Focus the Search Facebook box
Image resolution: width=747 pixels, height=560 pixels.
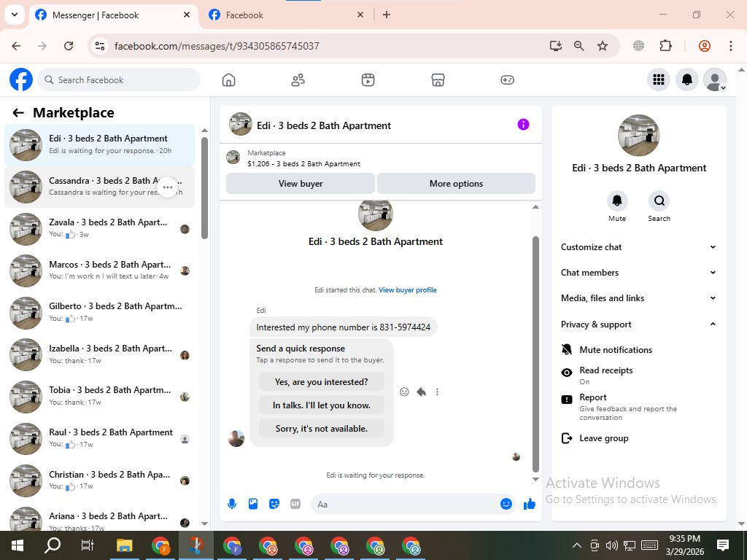click(x=119, y=79)
